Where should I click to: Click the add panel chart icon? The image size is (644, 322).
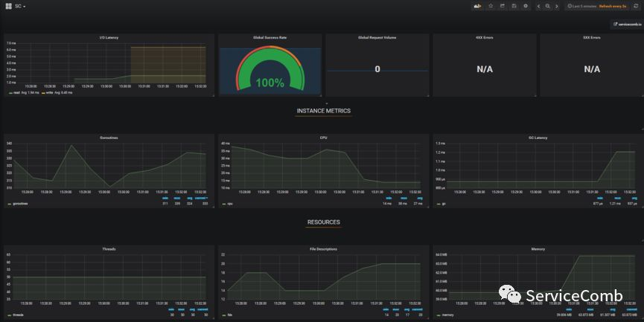tap(477, 6)
